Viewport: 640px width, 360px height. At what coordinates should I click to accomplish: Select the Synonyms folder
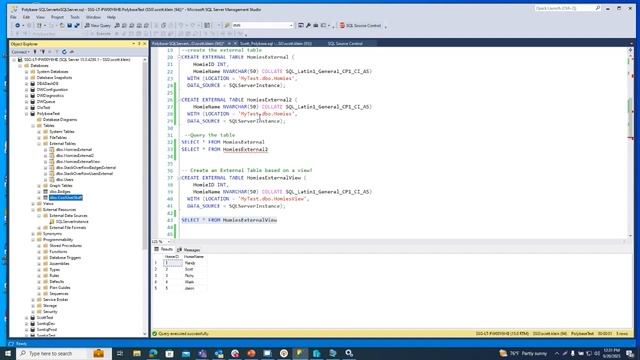point(52,234)
